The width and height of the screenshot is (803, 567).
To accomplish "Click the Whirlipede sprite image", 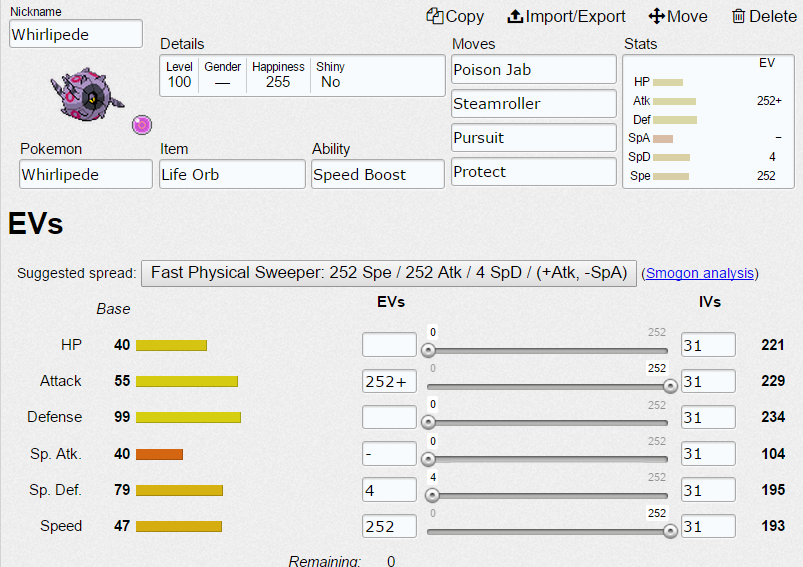I will click(86, 95).
